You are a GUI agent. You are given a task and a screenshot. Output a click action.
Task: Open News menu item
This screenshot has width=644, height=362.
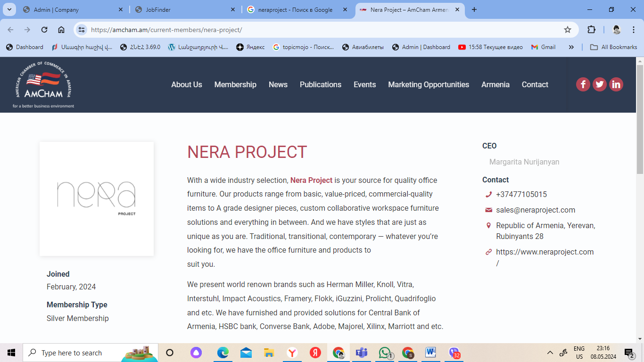(278, 84)
